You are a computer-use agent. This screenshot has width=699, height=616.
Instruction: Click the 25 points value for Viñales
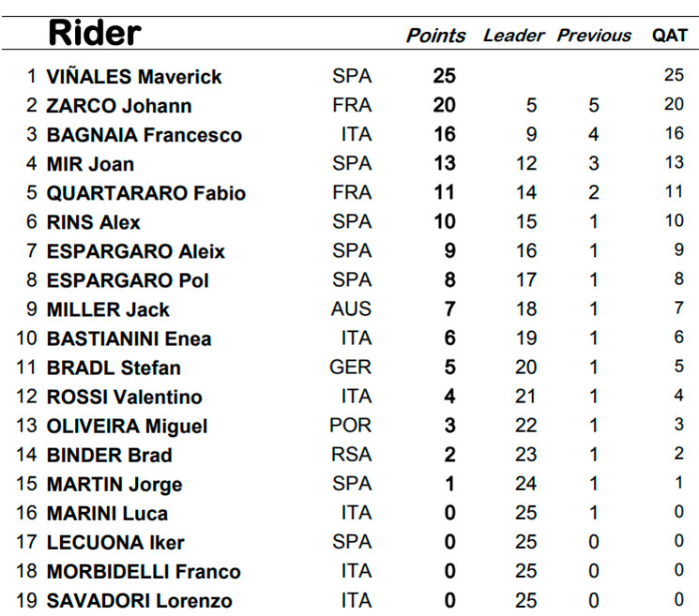[x=445, y=76]
